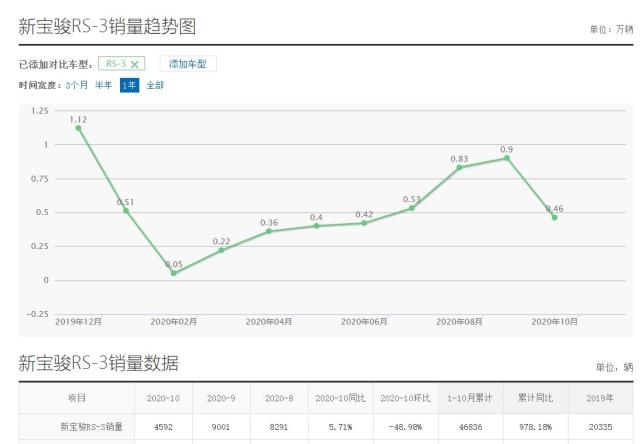
Task: Click the 单位：万辆 unit label
Action: click(611, 29)
